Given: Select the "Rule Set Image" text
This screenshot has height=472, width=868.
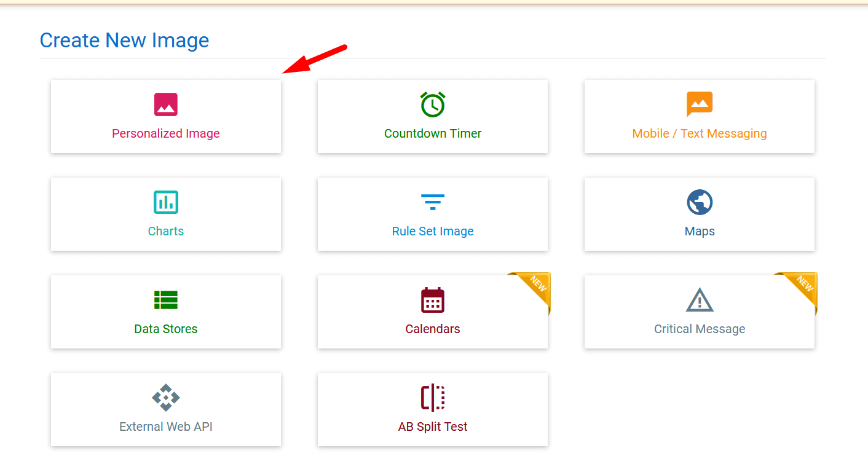Looking at the screenshot, I should click(433, 231).
